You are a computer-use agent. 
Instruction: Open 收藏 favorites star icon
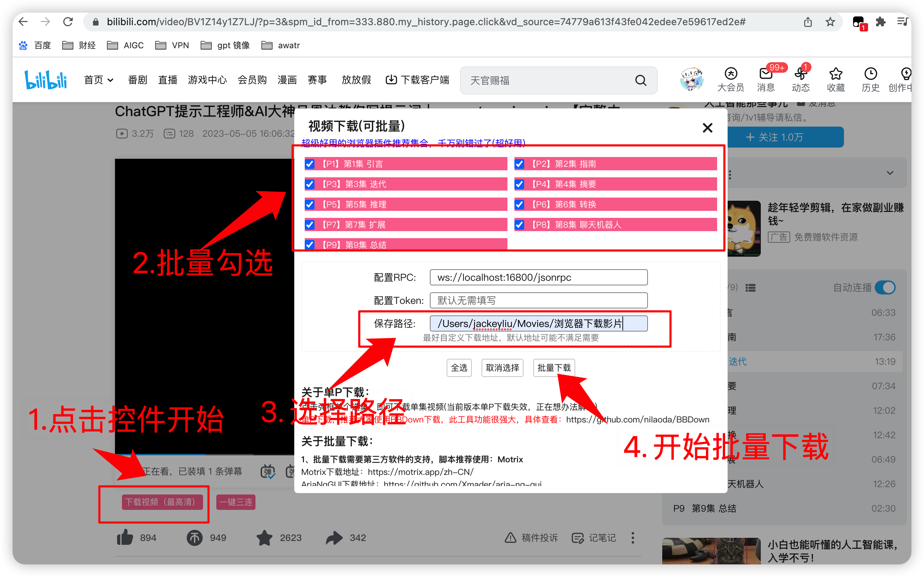point(836,80)
